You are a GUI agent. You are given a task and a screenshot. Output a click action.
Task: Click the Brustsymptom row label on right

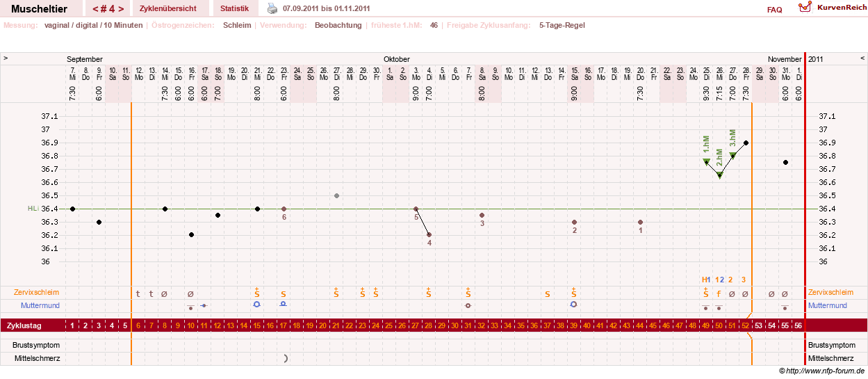point(832,345)
